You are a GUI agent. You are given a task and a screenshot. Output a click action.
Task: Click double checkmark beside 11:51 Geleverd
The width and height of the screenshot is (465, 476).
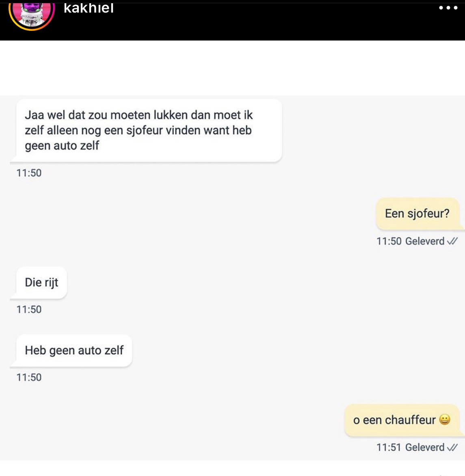click(452, 447)
